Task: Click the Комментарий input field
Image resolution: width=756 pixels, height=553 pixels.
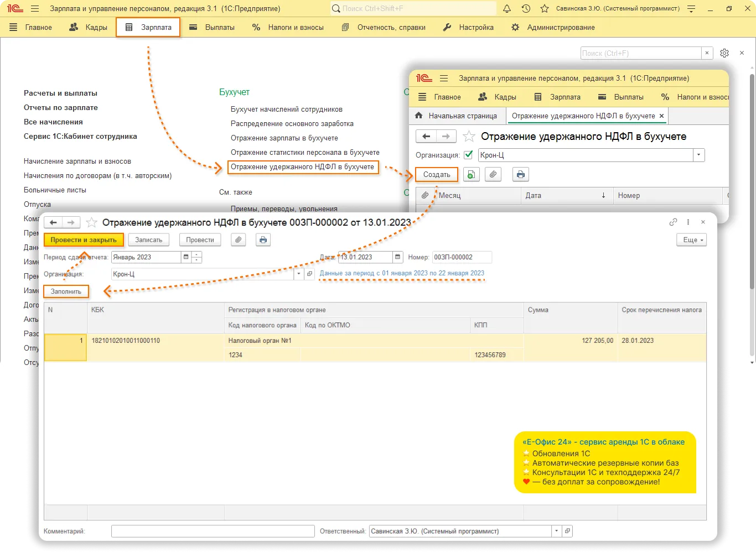Action: pos(213,531)
